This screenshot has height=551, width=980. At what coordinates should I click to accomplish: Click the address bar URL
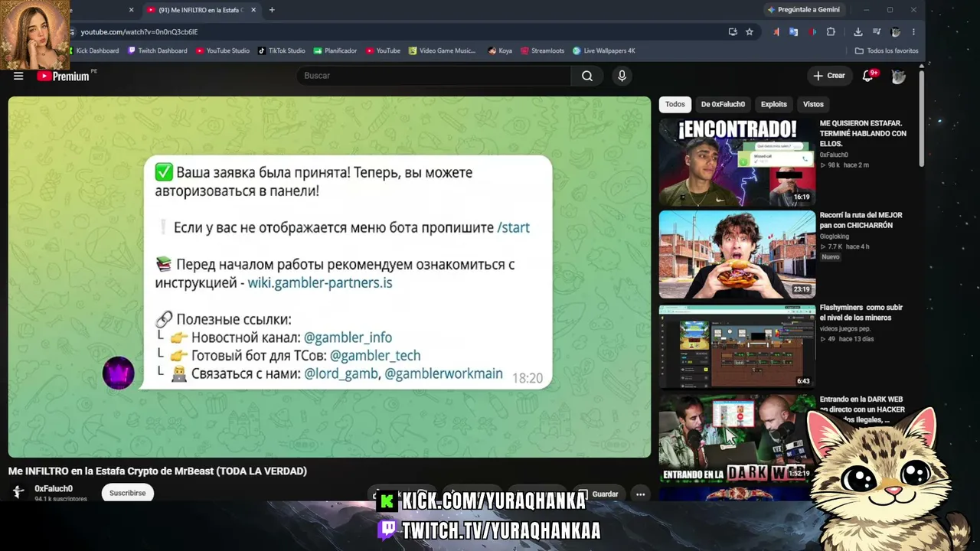[139, 32]
